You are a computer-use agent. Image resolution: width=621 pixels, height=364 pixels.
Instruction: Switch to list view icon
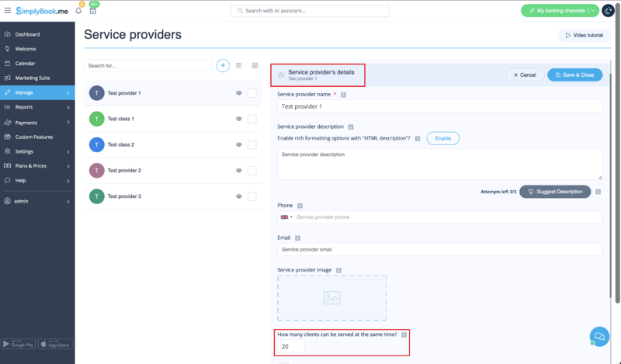[238, 65]
